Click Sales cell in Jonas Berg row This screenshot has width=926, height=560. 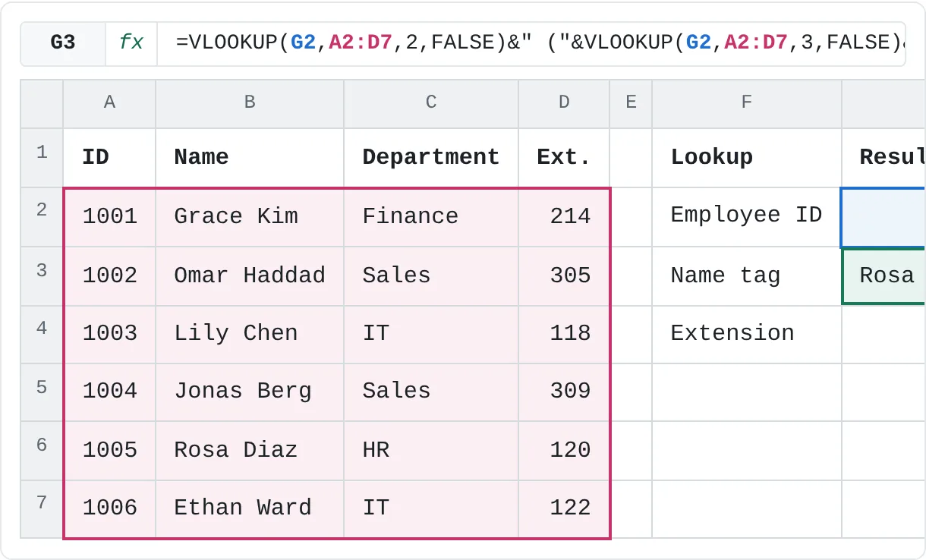point(431,392)
